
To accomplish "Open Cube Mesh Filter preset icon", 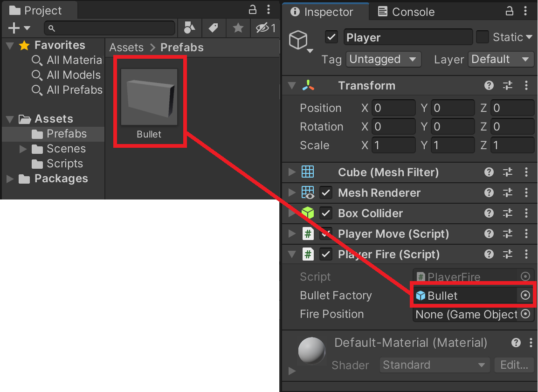I will point(508,172).
